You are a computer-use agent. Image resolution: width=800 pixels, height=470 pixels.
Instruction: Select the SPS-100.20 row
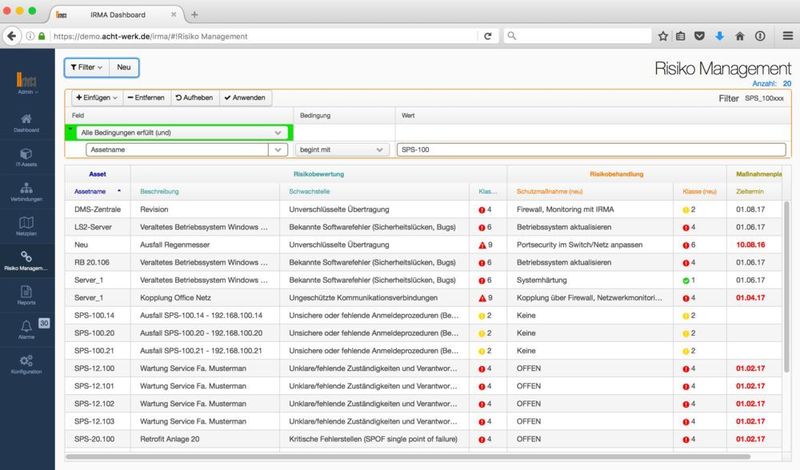[423, 333]
